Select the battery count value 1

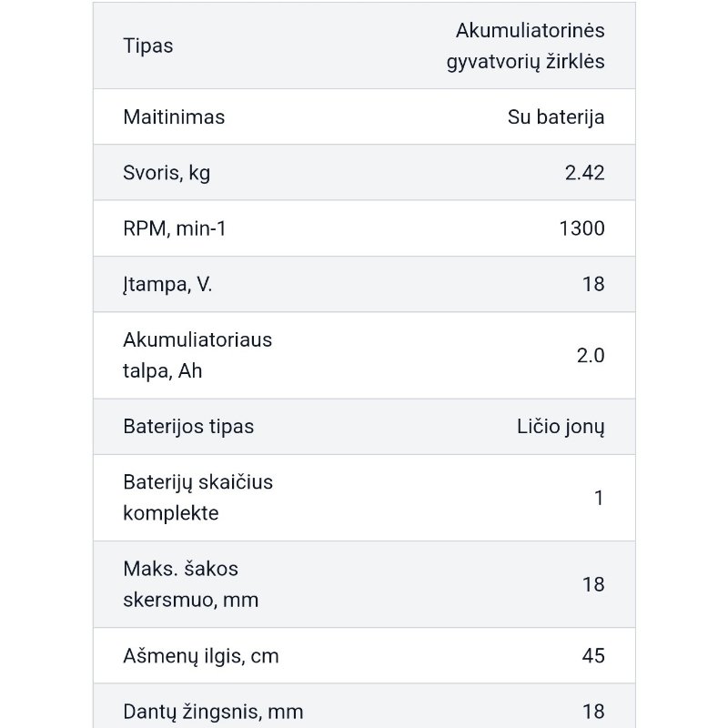pos(599,498)
